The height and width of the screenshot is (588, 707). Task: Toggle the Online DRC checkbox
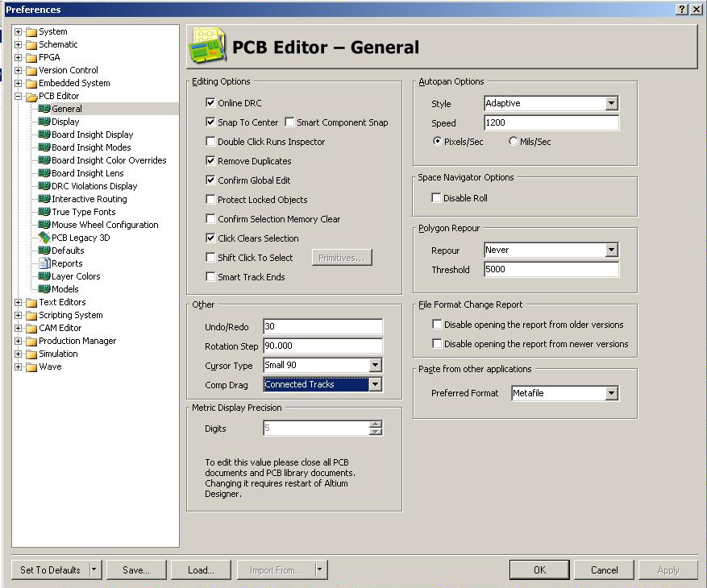(x=210, y=103)
